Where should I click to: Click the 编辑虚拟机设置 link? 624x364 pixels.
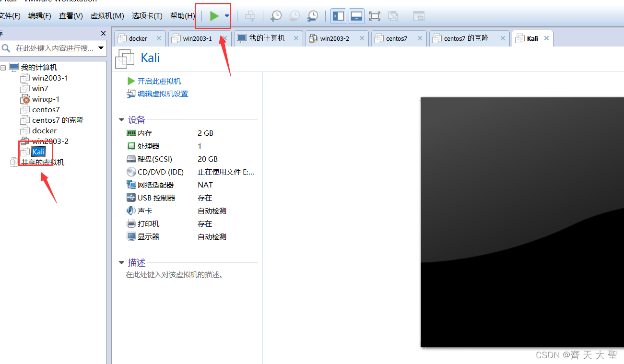163,94
